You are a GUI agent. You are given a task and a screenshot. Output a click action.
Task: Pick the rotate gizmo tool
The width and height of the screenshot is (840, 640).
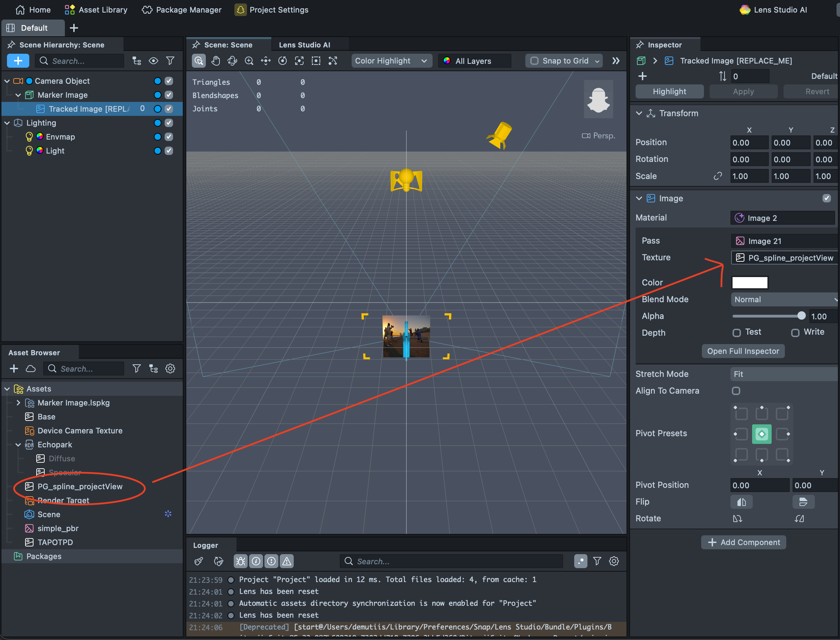(283, 61)
